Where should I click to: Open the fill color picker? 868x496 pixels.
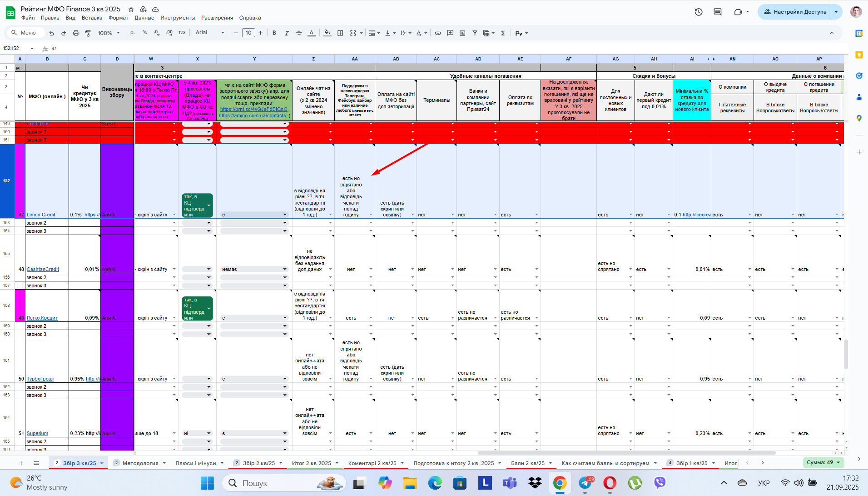[327, 33]
